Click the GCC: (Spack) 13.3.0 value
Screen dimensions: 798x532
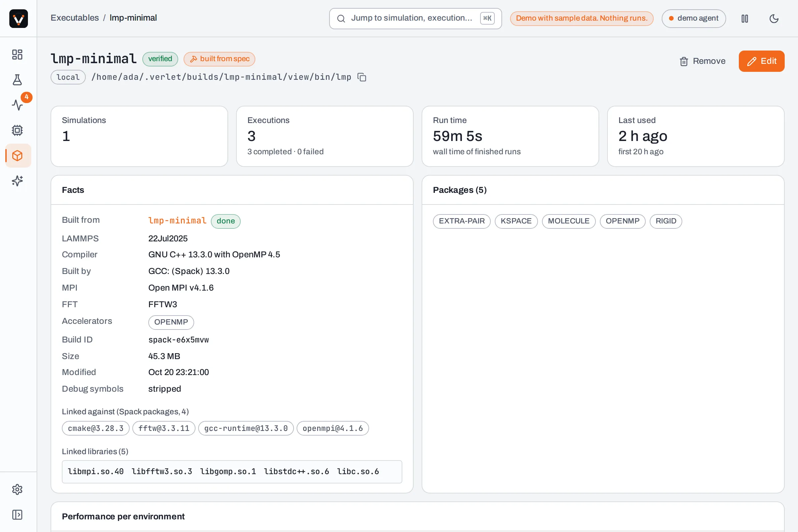189,271
